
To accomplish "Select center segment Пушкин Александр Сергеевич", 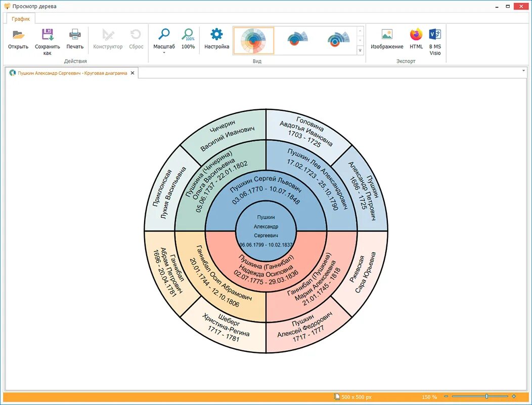I will coord(266,231).
